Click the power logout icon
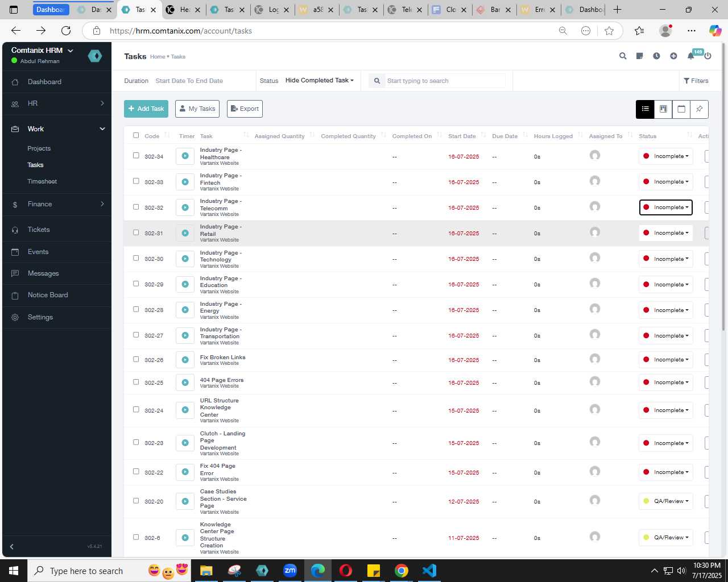Image resolution: width=728 pixels, height=582 pixels. click(x=708, y=56)
